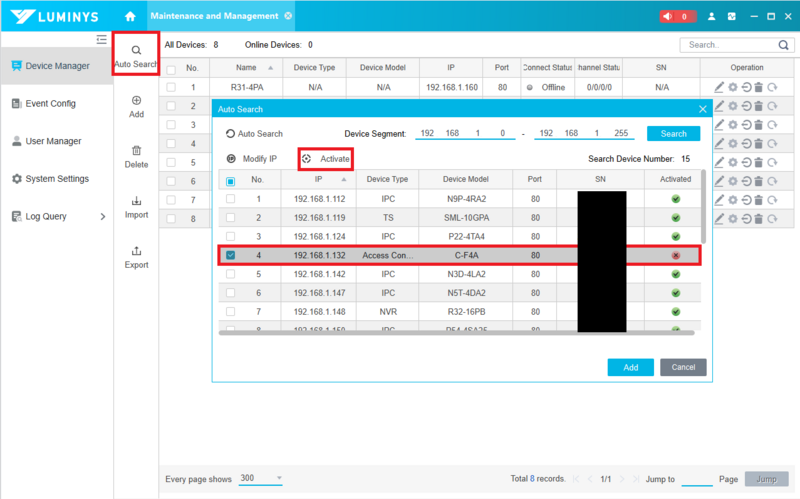The width and height of the screenshot is (800, 499).
Task: Click the Device Model header in Auto Search dialog
Action: (465, 179)
